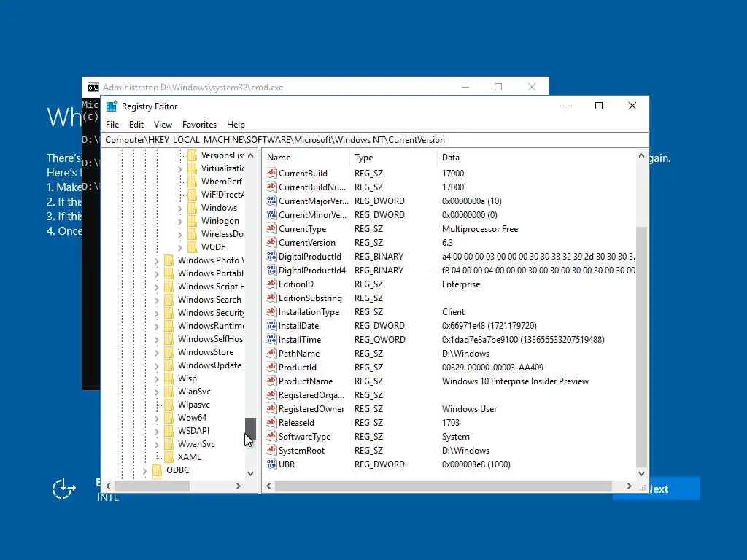The width and height of the screenshot is (747, 560).
Task: Click the PathName string value icon
Action: pos(271,353)
